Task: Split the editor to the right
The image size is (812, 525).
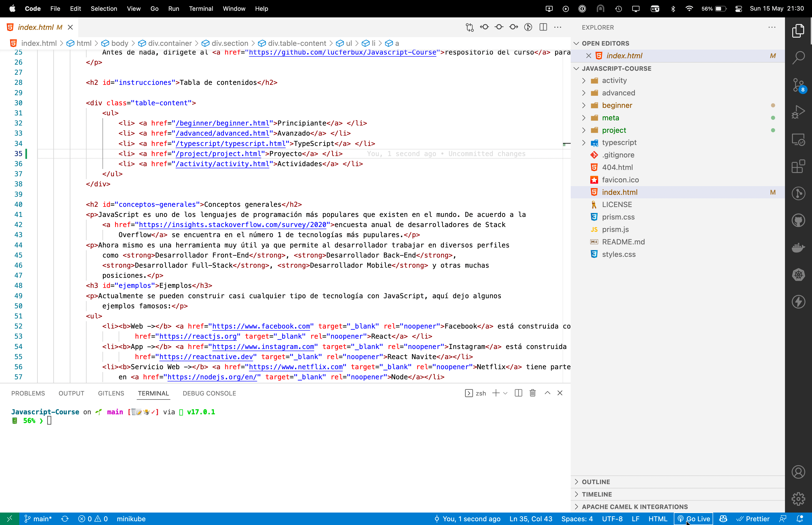Action: (543, 27)
